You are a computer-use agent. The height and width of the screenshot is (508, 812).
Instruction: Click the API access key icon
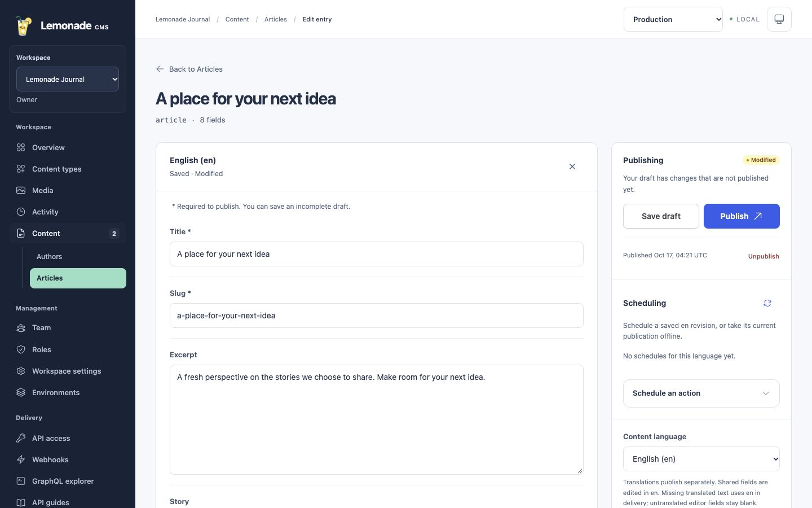pos(21,438)
